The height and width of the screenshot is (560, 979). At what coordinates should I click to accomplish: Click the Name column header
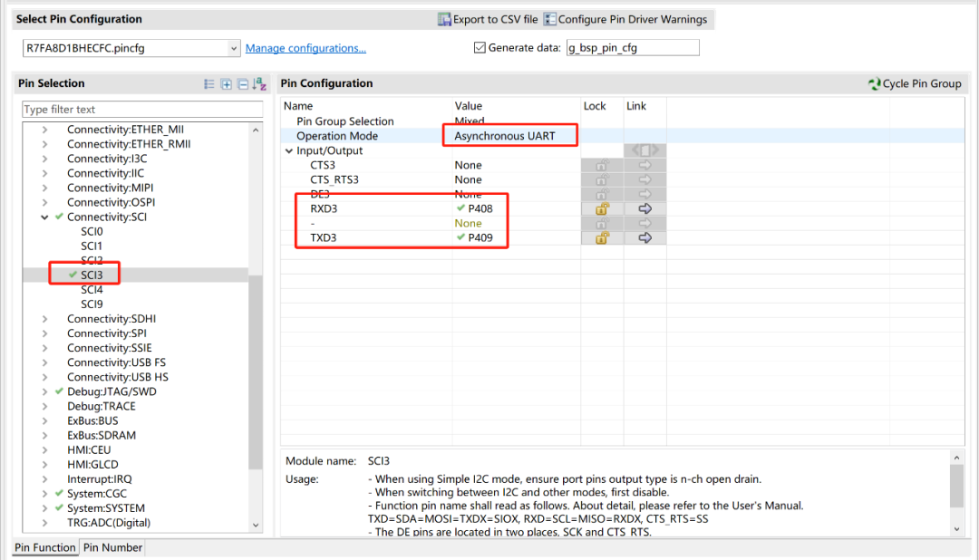[x=298, y=106]
